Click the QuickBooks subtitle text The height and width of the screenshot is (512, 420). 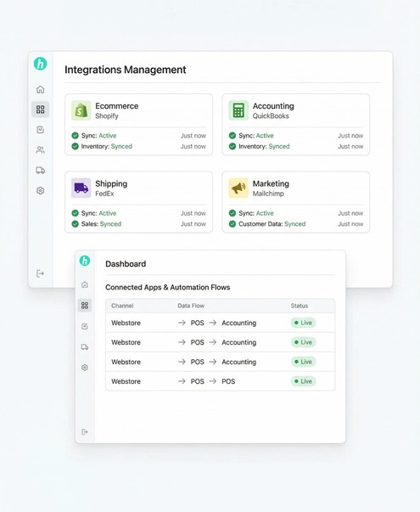coord(271,116)
